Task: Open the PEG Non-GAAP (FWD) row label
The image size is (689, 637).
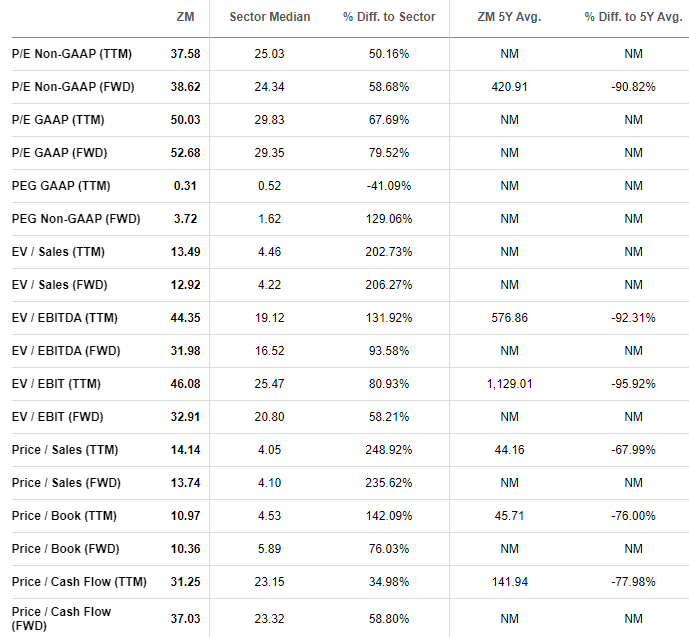Action: pos(76,218)
